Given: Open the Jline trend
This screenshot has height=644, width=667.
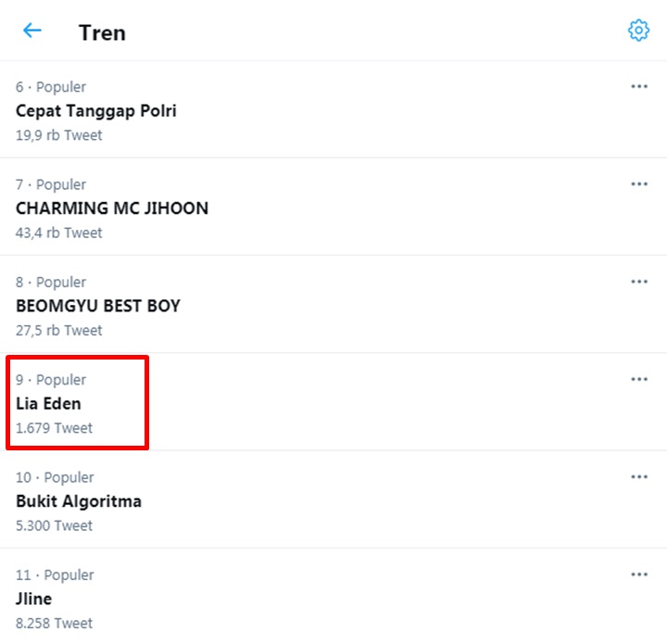Looking at the screenshot, I should tap(34, 600).
